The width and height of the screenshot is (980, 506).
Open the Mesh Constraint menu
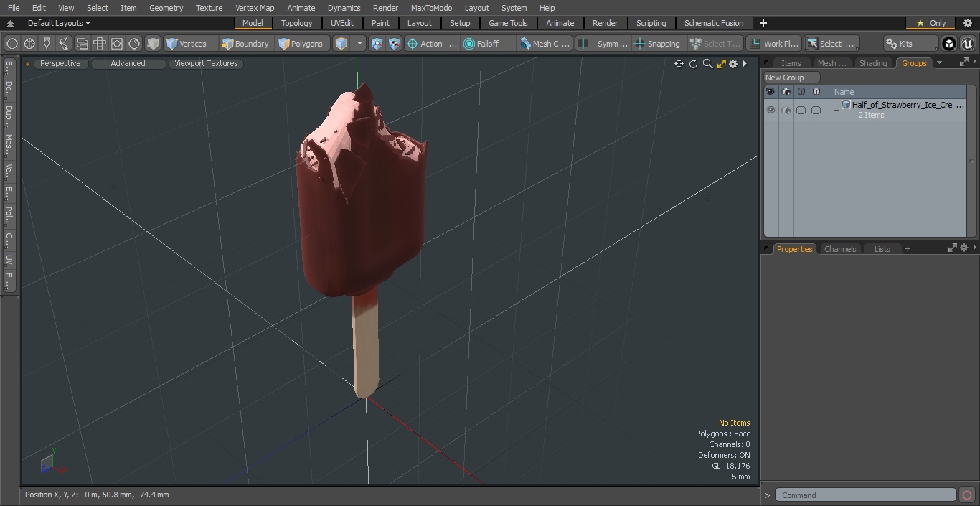pos(545,44)
